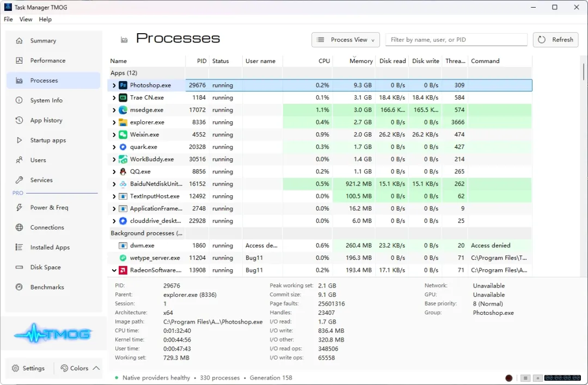
Task: Click the BaiduNetdiskUnit app icon
Action: click(x=123, y=184)
